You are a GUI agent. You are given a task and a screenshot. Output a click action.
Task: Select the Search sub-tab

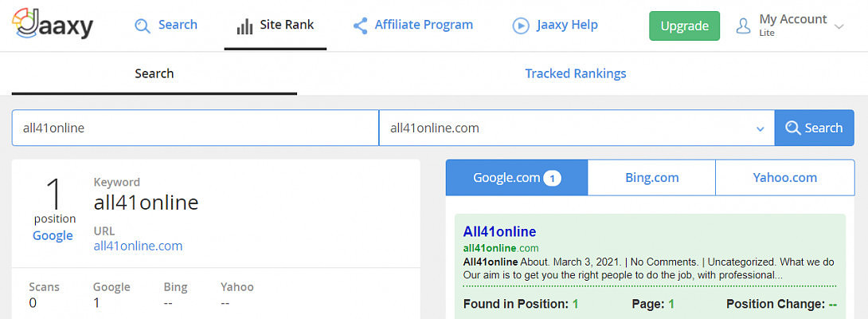(x=154, y=74)
